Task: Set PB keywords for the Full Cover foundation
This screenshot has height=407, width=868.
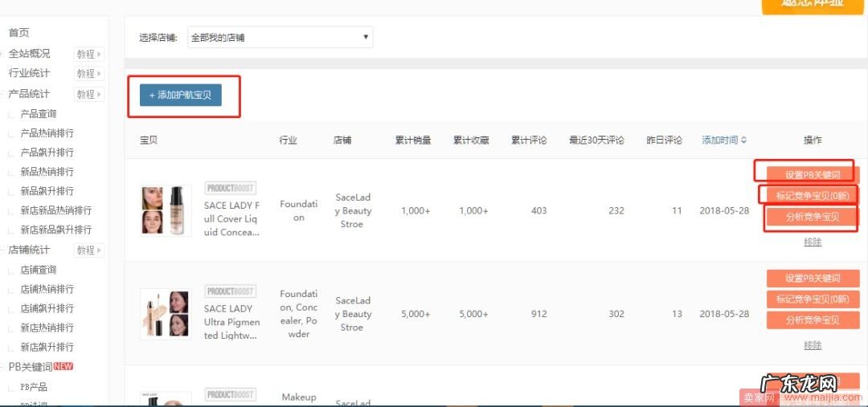Action: coord(813,174)
